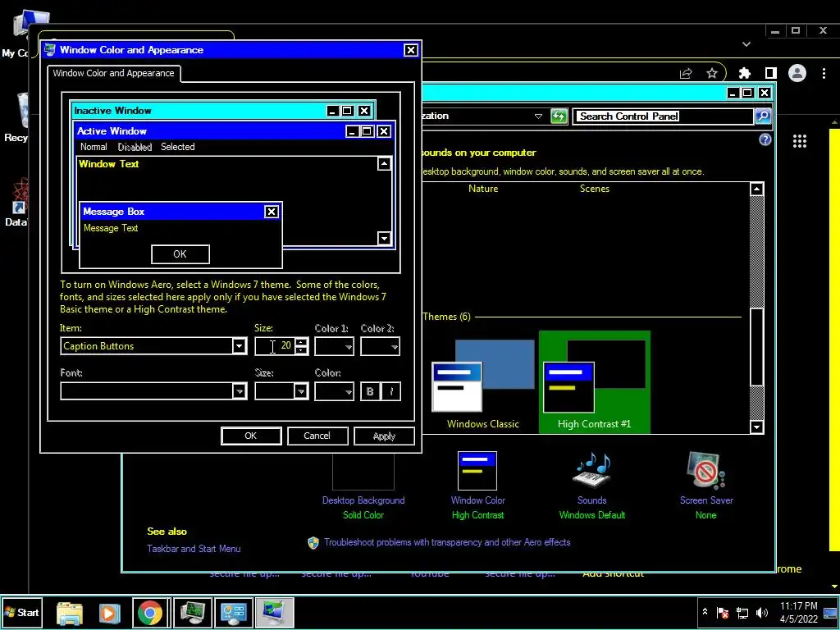Viewport: 840px width, 630px height.
Task: Cancel the Window Color and Appearance dialog
Action: (x=317, y=436)
